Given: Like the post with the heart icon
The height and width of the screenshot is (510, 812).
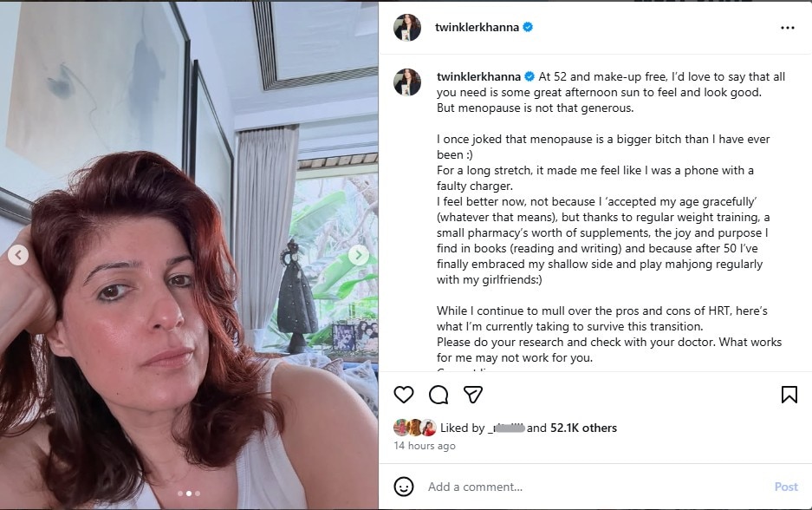Looking at the screenshot, I should (403, 395).
